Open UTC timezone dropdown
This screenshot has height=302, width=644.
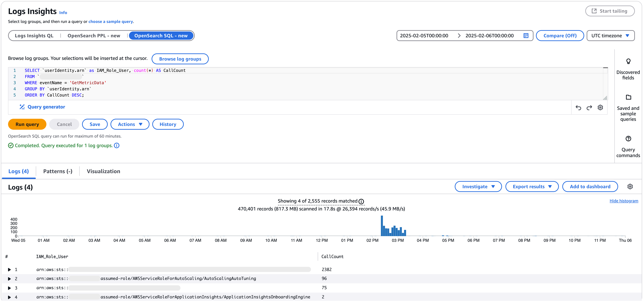point(610,36)
